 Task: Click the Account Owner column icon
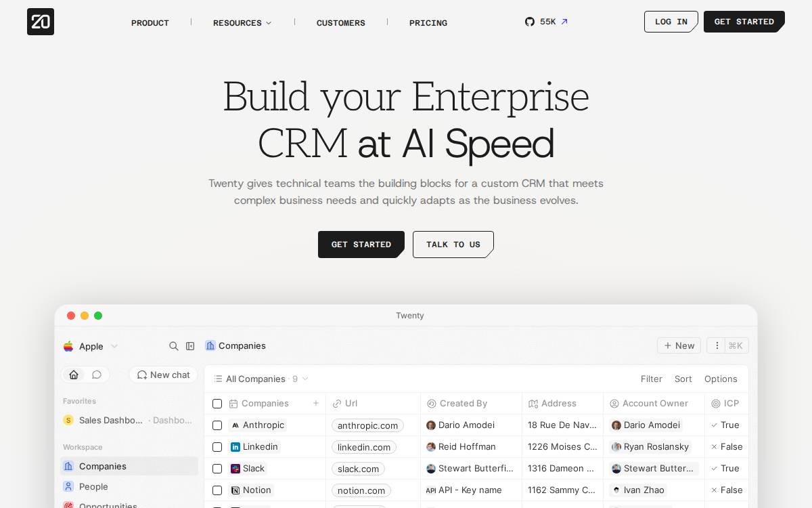tap(614, 404)
